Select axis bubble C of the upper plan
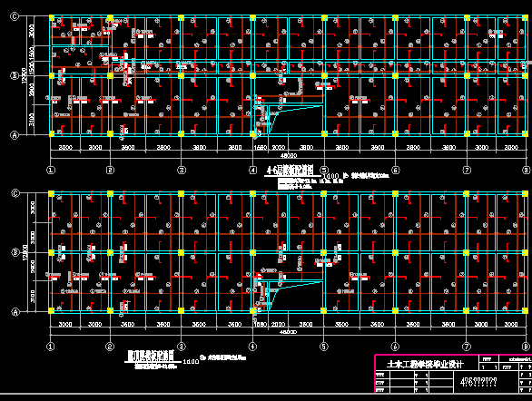 (15, 16)
